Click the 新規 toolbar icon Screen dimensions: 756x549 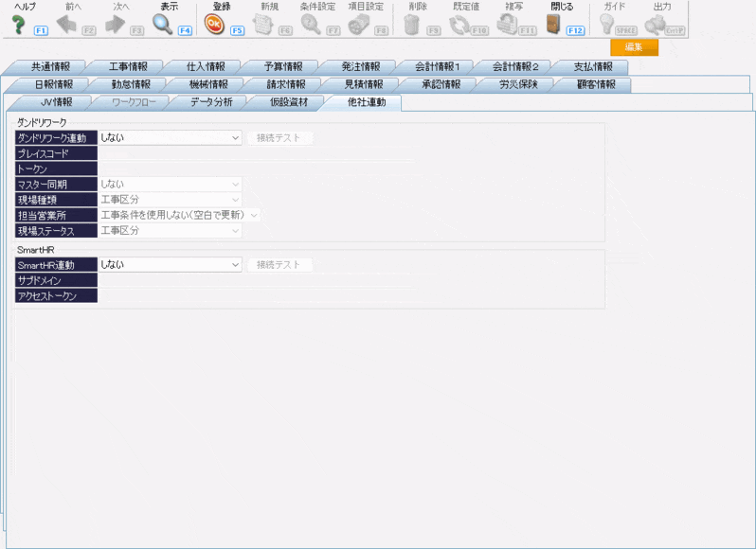click(x=262, y=25)
